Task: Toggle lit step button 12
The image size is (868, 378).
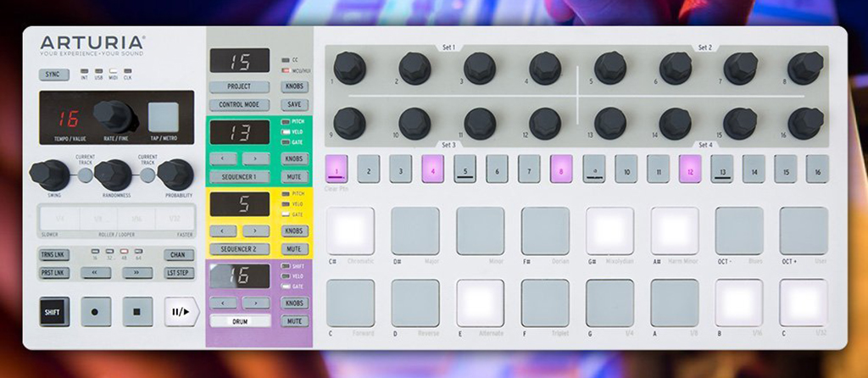Action: [x=690, y=169]
